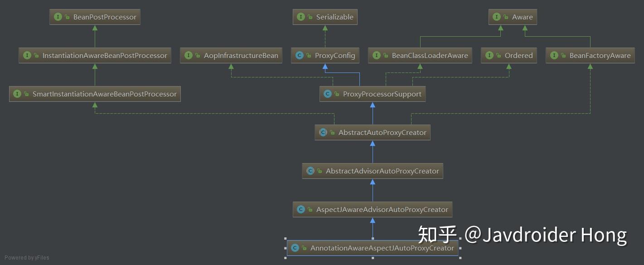Click the abstract class icon on AbstractAutoProxyCreator

point(323,132)
